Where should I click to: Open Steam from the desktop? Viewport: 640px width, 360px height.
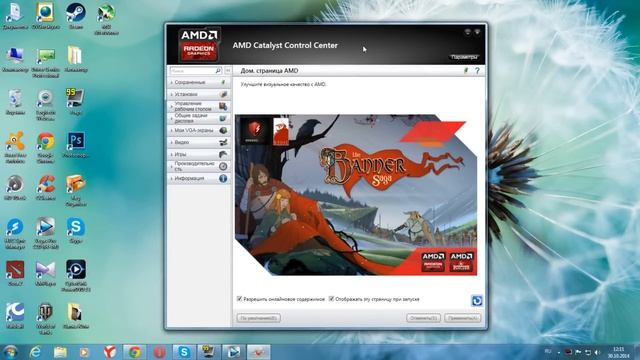[x=76, y=16]
